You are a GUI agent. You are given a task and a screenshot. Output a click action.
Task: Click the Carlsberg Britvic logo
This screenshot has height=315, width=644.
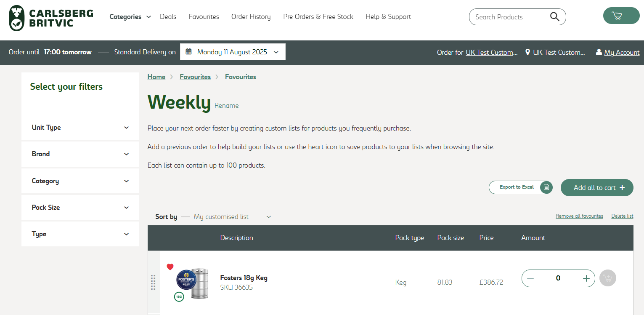(x=51, y=18)
